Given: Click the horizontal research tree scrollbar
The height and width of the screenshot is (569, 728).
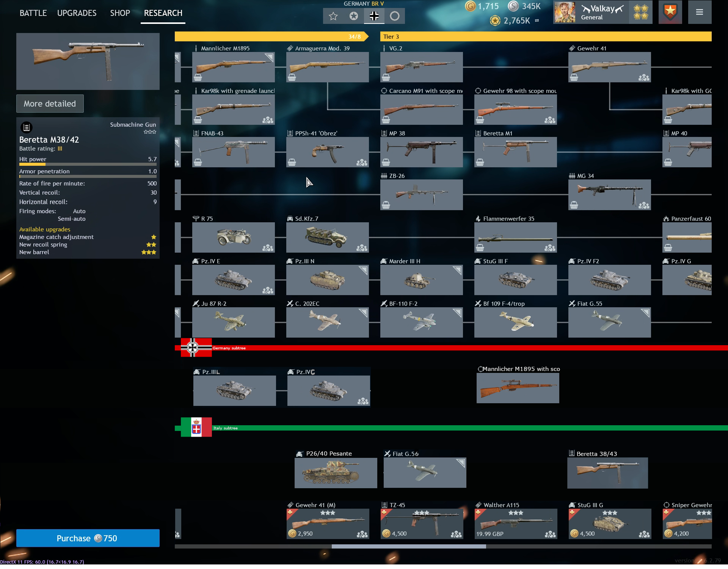Looking at the screenshot, I should tap(409, 546).
